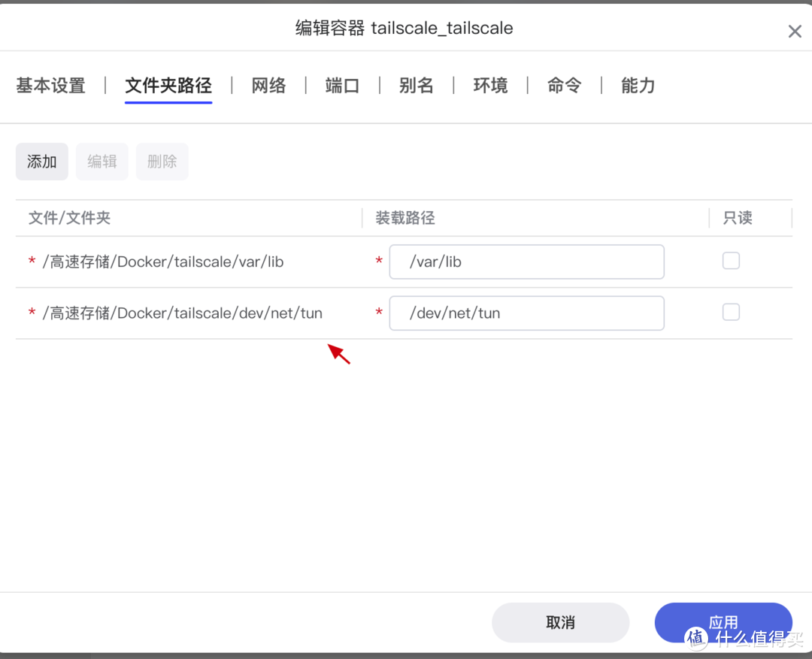Select the 文件夹路径 tab

click(x=168, y=86)
